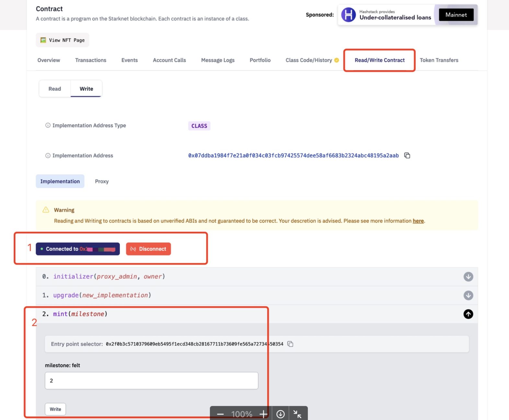The height and width of the screenshot is (420, 509).
Task: Collapse the mint function section
Action: (x=468, y=314)
